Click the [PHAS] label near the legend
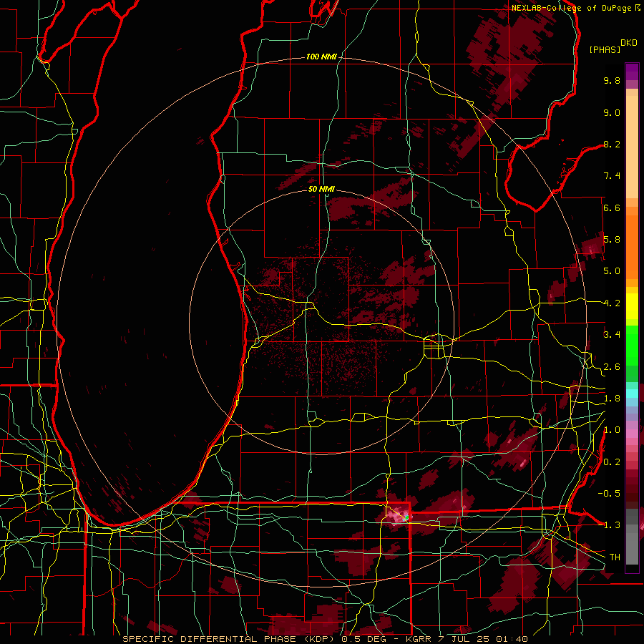The image size is (644, 644). pos(605,50)
